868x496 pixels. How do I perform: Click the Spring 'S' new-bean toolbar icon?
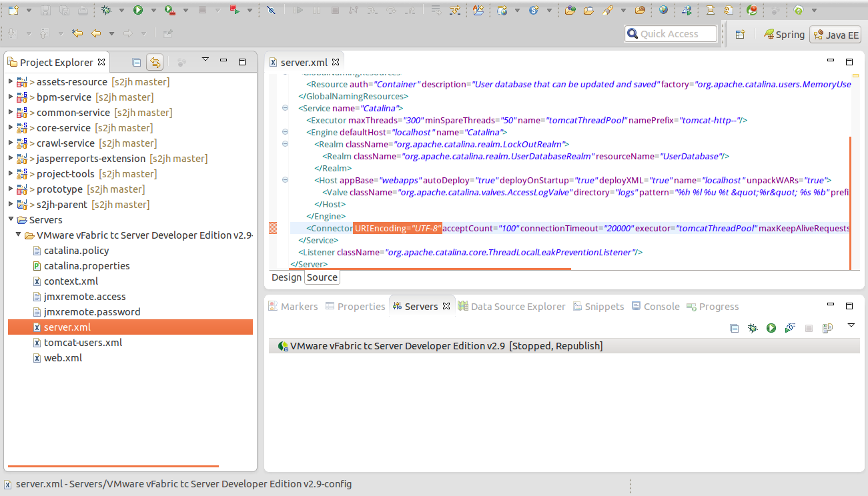(534, 10)
